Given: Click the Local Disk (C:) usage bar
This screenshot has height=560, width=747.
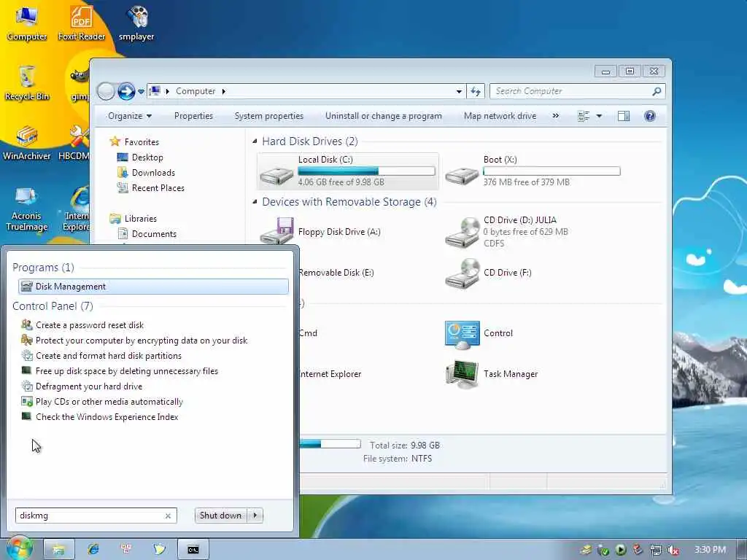Looking at the screenshot, I should click(366, 171).
